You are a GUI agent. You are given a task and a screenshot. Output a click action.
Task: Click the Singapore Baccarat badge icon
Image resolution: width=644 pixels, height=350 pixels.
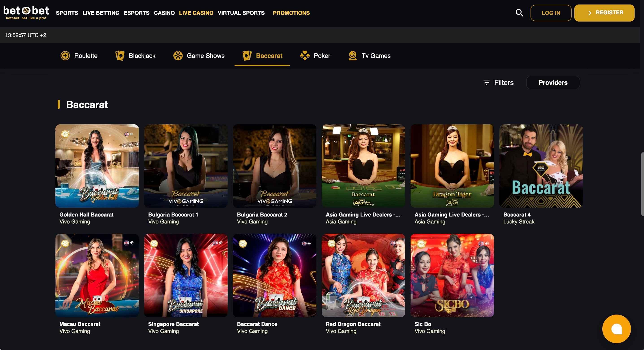tap(154, 243)
